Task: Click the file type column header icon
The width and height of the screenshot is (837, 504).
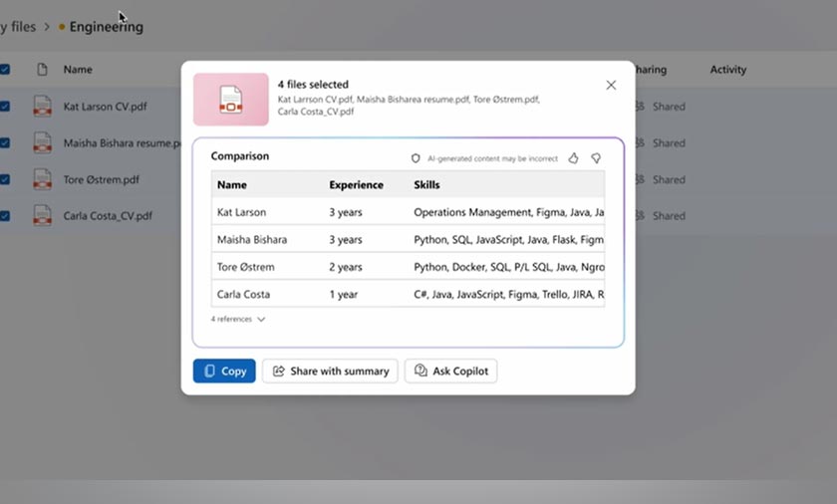Action: tap(42, 70)
